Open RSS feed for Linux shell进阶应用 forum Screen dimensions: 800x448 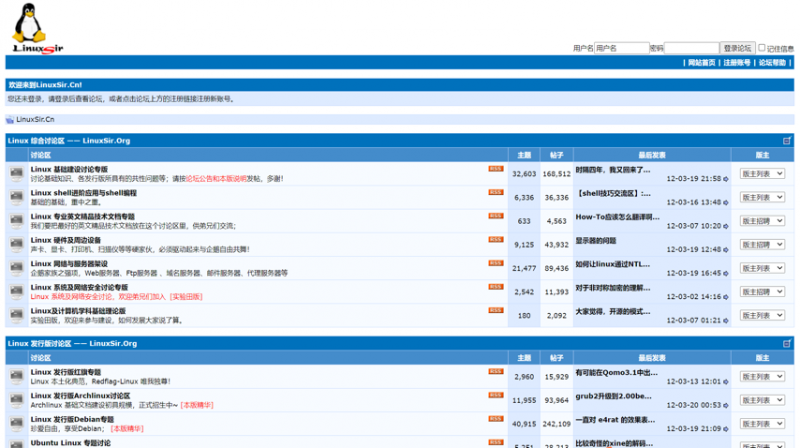point(495,192)
